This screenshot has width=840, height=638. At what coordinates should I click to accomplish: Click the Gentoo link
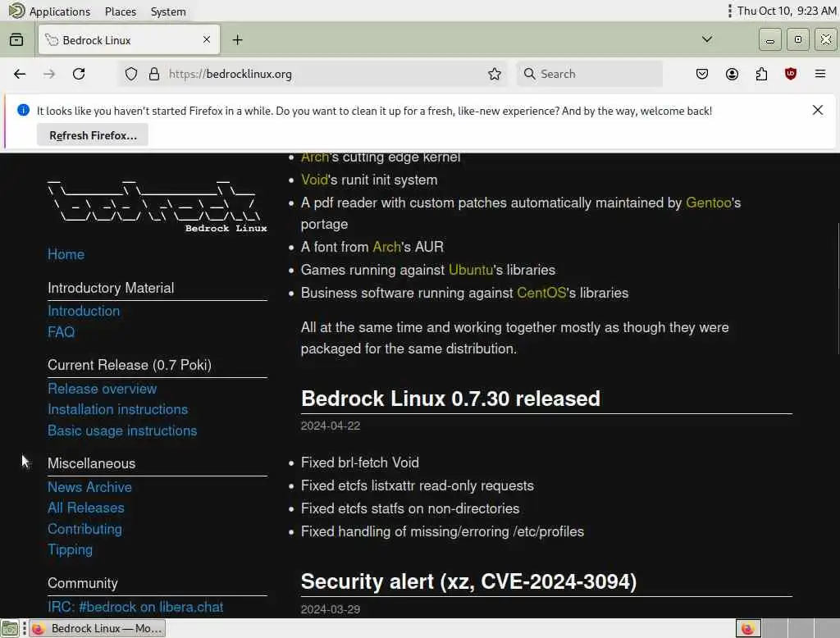(x=708, y=203)
